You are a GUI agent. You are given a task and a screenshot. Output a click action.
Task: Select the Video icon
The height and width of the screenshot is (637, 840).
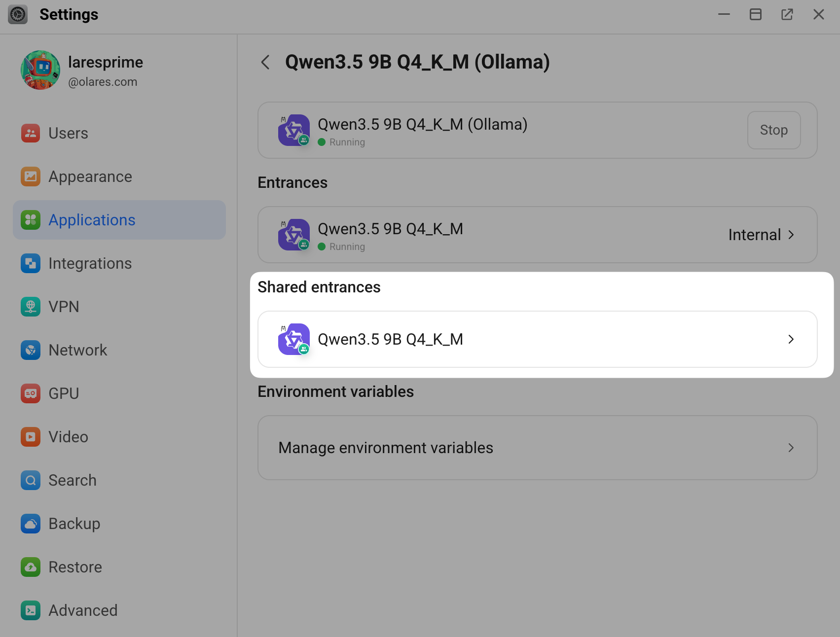coord(31,437)
